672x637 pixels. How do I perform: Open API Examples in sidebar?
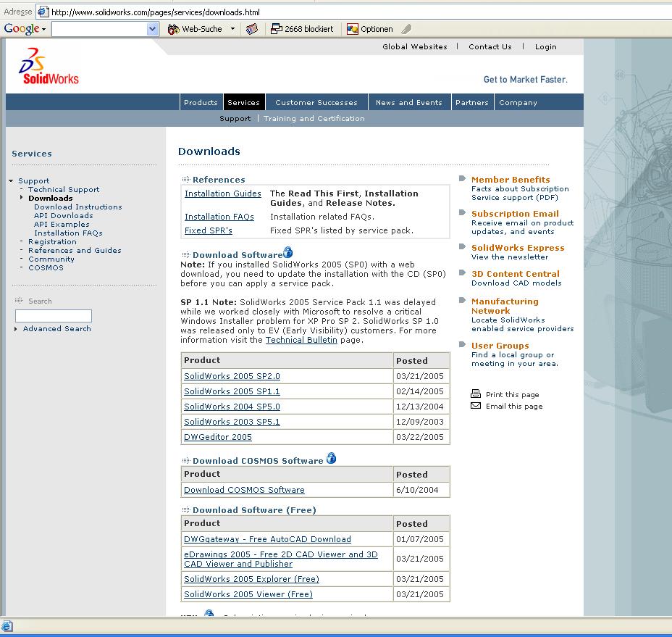(x=62, y=225)
